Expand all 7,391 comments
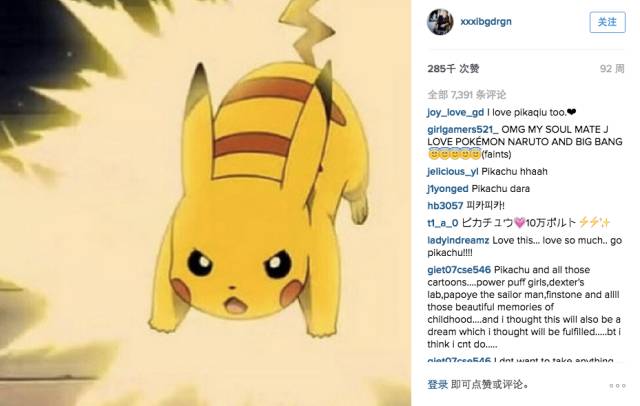 [467, 95]
